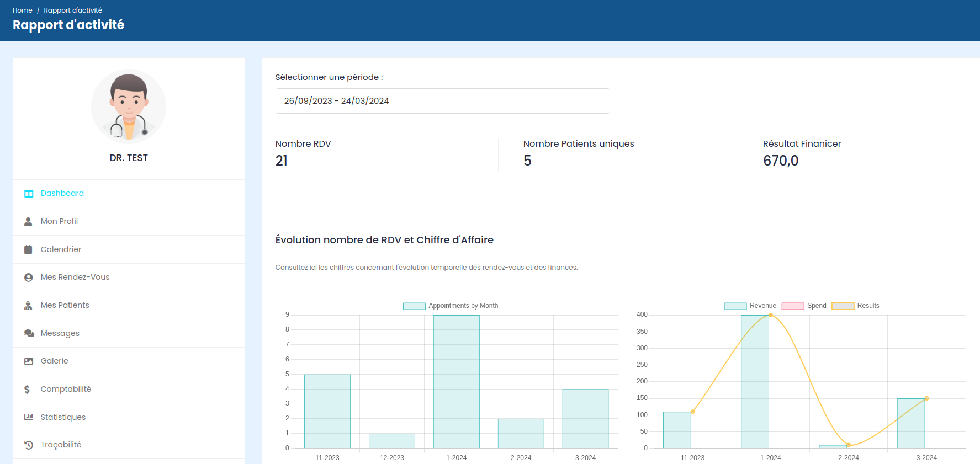Click the Rapport d'activité breadcrumb

click(x=73, y=10)
